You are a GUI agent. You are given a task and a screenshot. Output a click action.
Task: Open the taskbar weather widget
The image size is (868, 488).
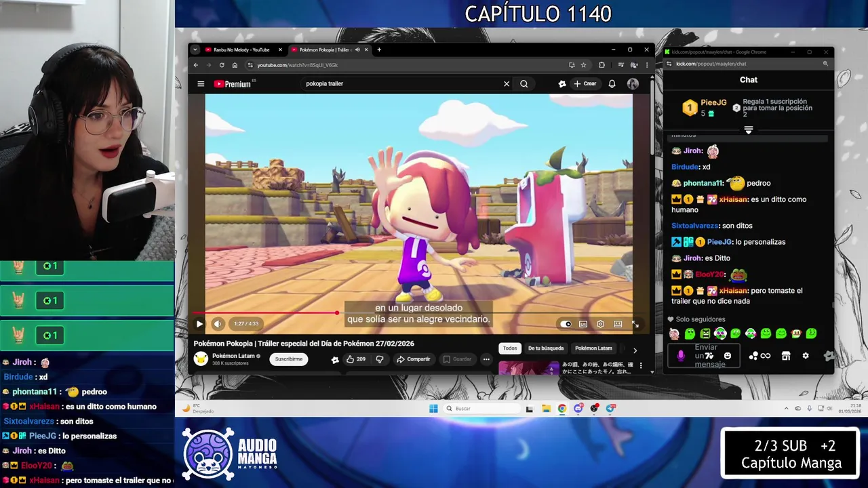pyautogui.click(x=199, y=409)
